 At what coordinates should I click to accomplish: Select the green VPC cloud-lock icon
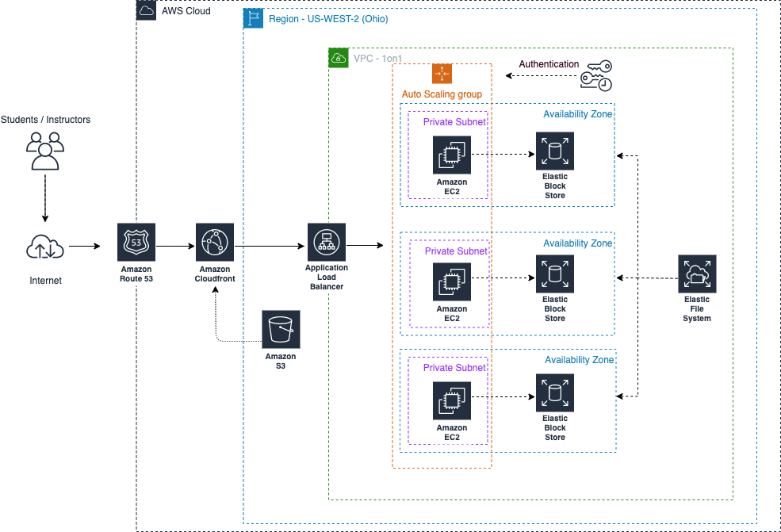339,59
